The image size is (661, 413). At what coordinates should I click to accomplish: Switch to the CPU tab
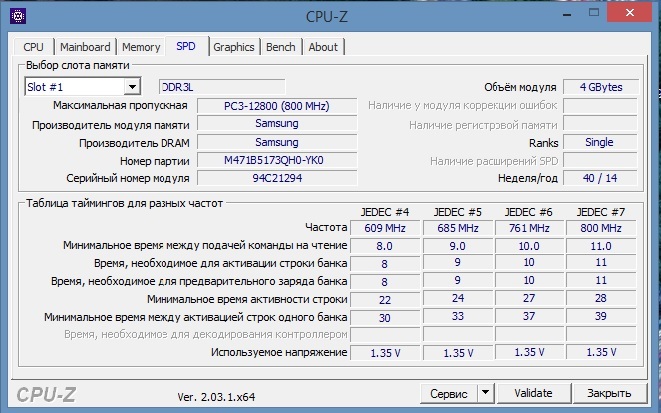[33, 47]
